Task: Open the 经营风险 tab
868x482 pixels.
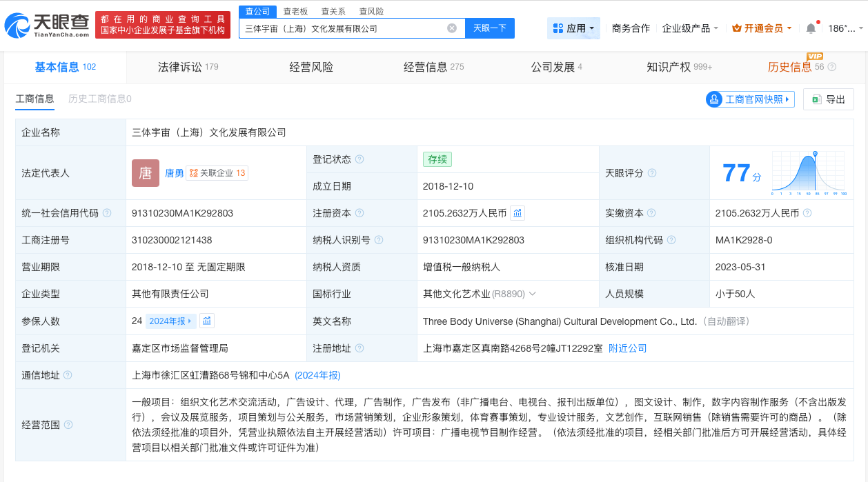Action: [311, 67]
